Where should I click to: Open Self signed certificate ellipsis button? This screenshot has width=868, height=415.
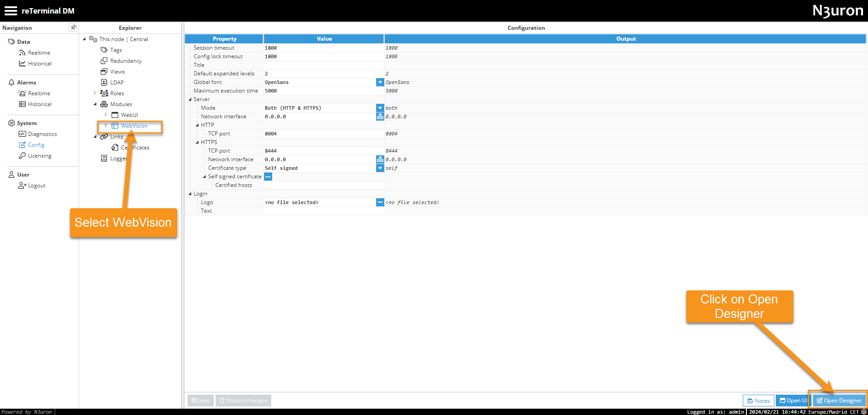(268, 177)
